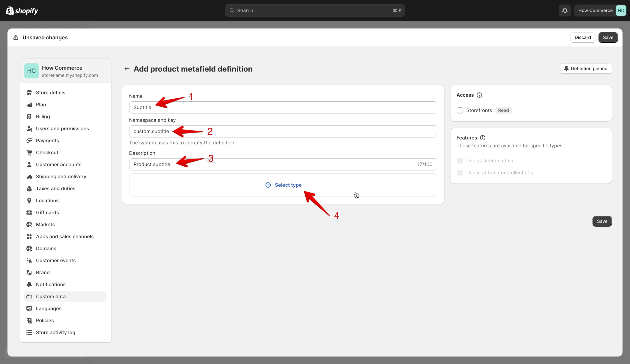Screen dimensions: 630x364
Task: Click the Gift cards icon
Action: click(x=29, y=212)
